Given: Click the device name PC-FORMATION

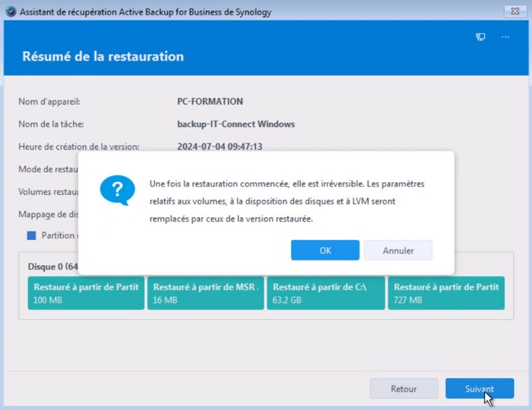Looking at the screenshot, I should pos(210,101).
